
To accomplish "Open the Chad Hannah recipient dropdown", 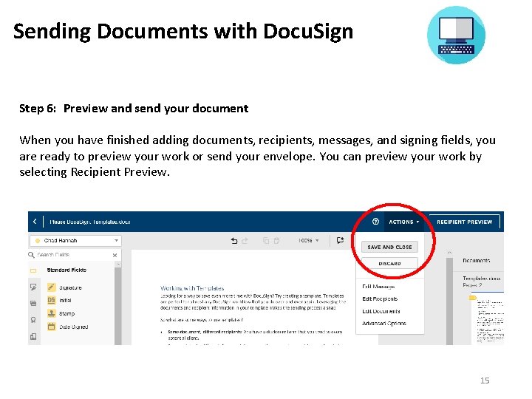I will 75,241.
